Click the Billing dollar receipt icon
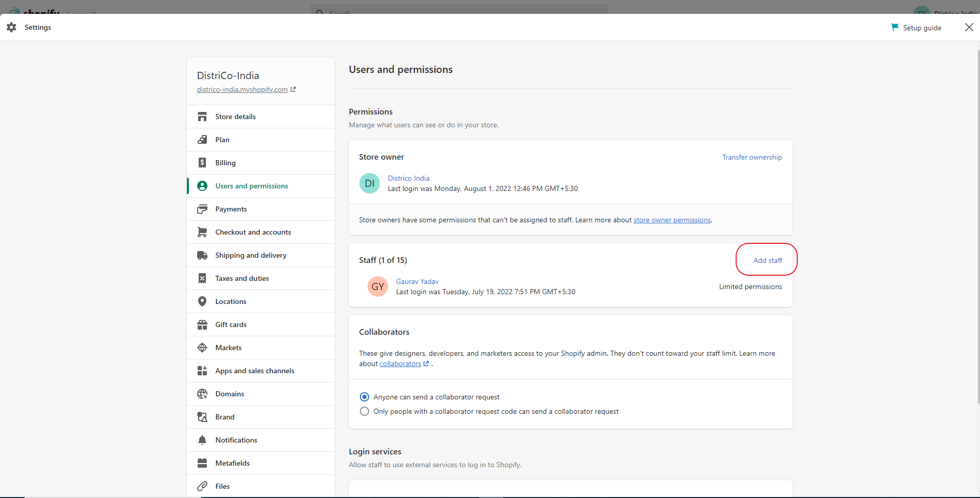The width and height of the screenshot is (980, 498). (x=202, y=163)
